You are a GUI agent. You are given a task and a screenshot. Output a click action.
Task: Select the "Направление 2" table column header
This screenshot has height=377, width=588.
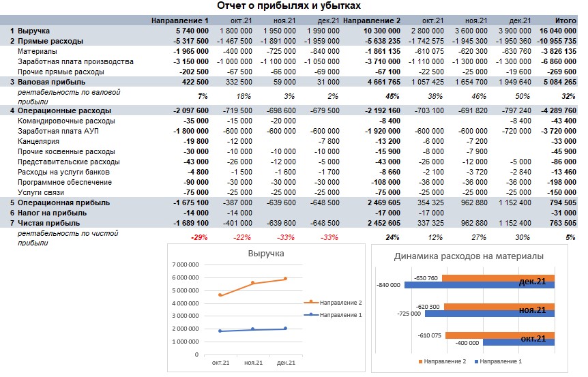pos(372,21)
